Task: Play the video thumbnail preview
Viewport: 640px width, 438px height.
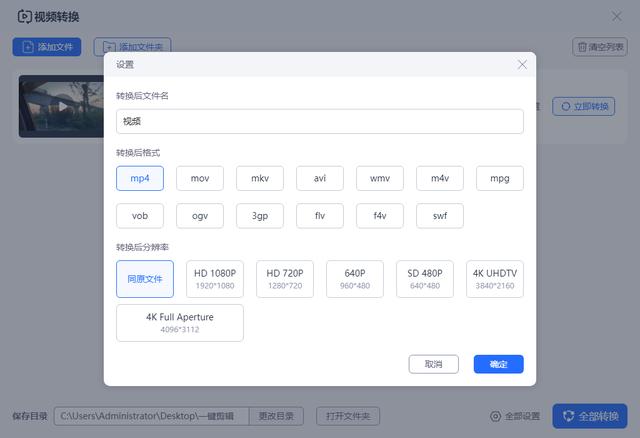Action: [62, 107]
